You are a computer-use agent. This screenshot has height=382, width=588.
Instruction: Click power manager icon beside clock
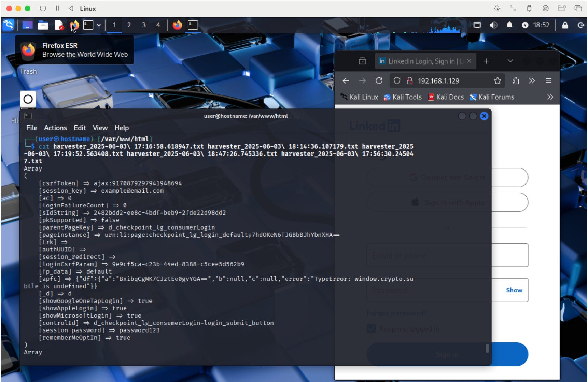525,25
